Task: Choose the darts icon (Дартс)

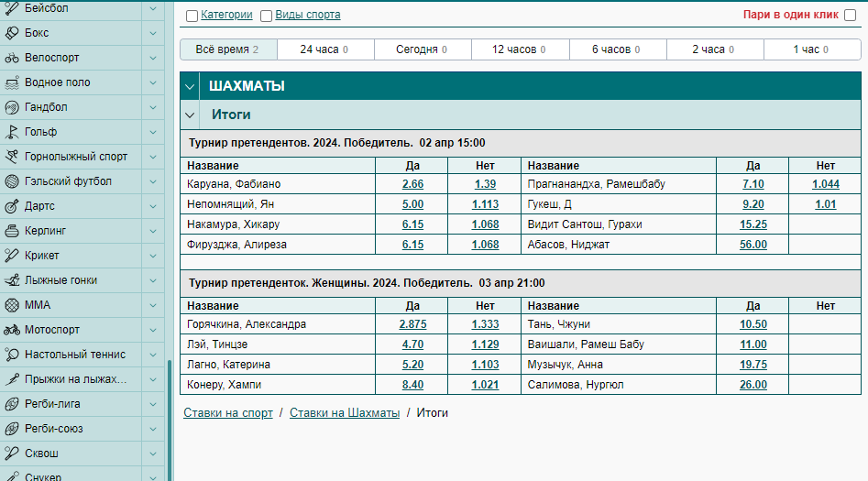Action: (x=12, y=206)
